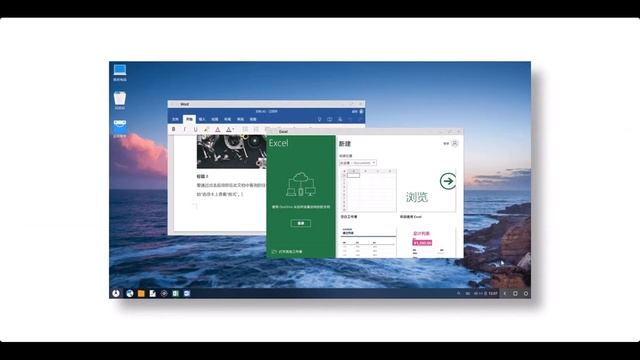This screenshot has width=640, height=360.
Task: Toggle Bold in the Word toolbar
Action: point(173,129)
